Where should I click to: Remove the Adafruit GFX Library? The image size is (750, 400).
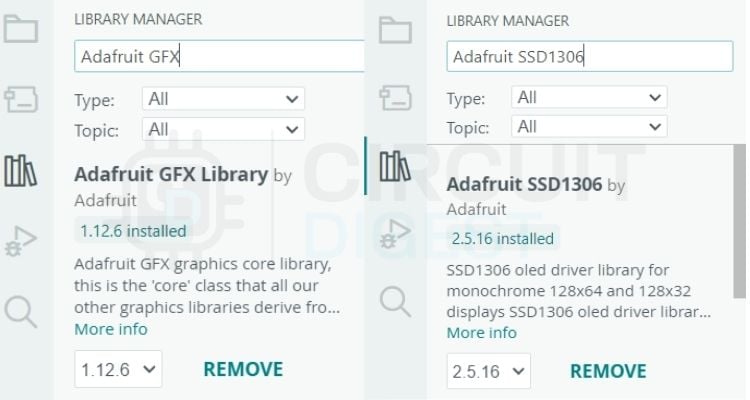coord(243,369)
